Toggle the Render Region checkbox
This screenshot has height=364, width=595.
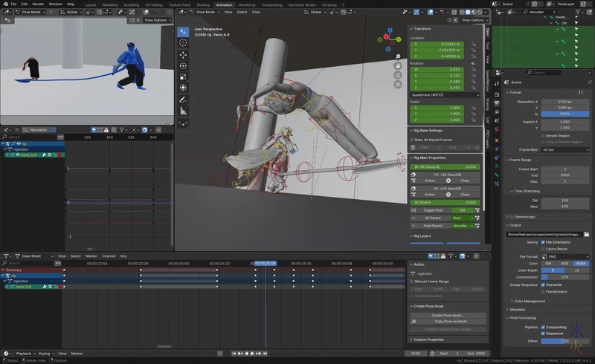[544, 136]
